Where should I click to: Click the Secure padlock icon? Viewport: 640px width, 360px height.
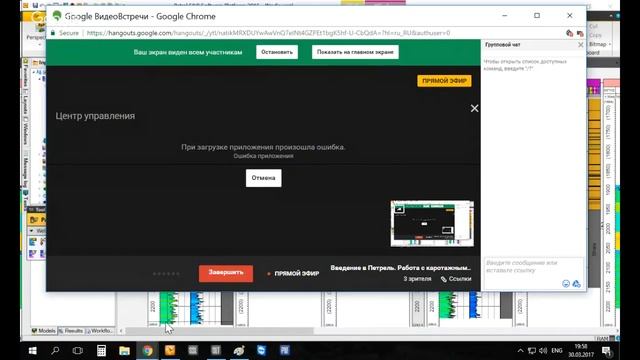(x=53, y=33)
